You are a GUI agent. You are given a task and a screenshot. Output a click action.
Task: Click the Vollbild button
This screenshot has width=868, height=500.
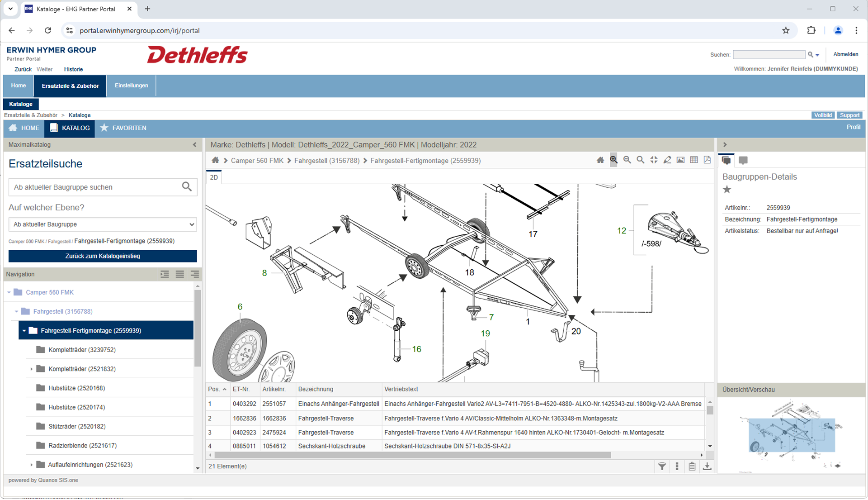823,115
